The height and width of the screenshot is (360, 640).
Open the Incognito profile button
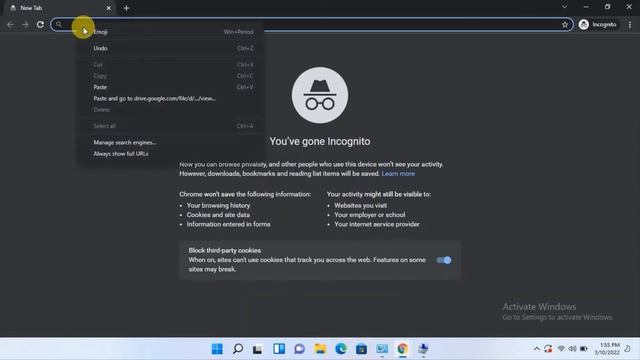598,25
